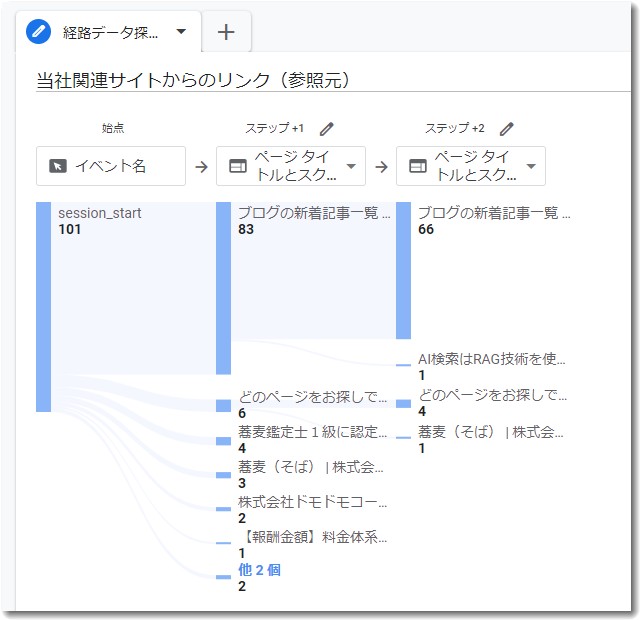Click the AI検索はRAG技術を使 node

tap(491, 359)
